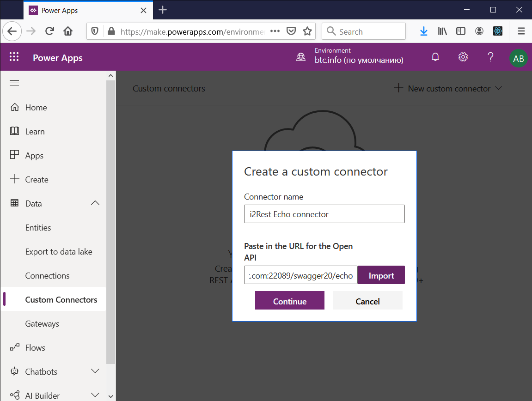The height and width of the screenshot is (401, 532).
Task: Open the Firefox account icon
Action: tap(479, 31)
